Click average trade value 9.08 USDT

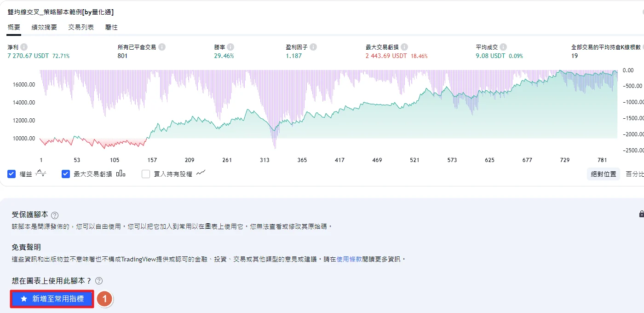[490, 56]
